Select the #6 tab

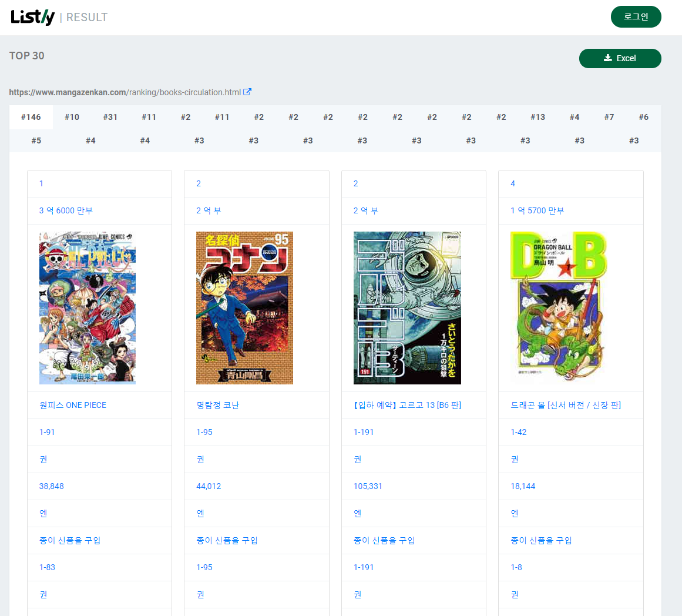click(643, 117)
